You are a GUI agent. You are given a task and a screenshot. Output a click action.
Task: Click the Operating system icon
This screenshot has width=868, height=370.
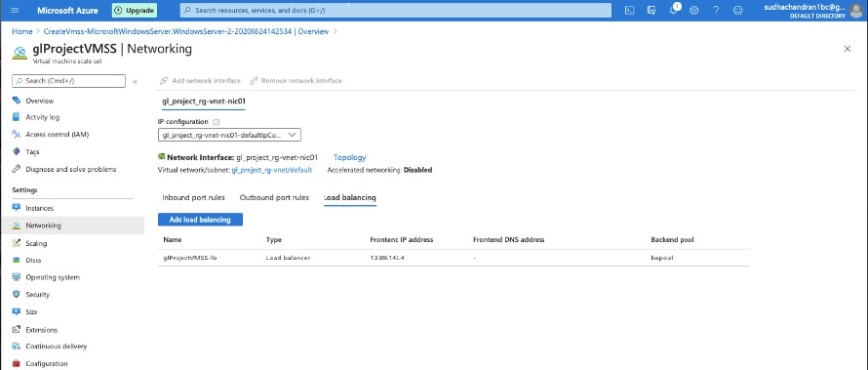[x=16, y=277]
